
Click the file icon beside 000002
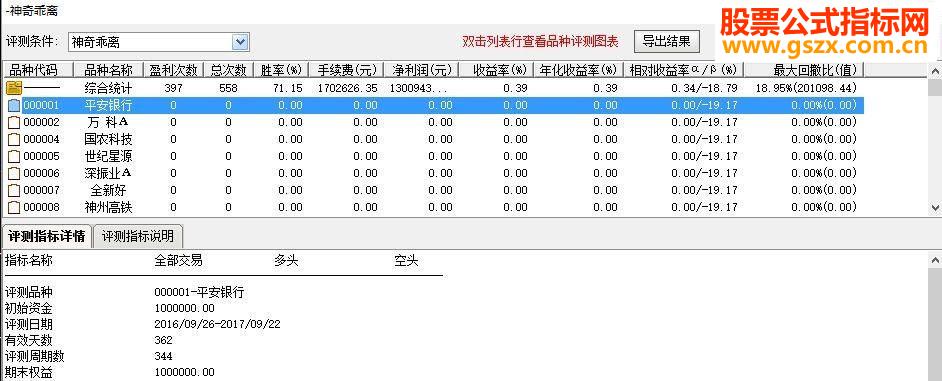pyautogui.click(x=14, y=123)
